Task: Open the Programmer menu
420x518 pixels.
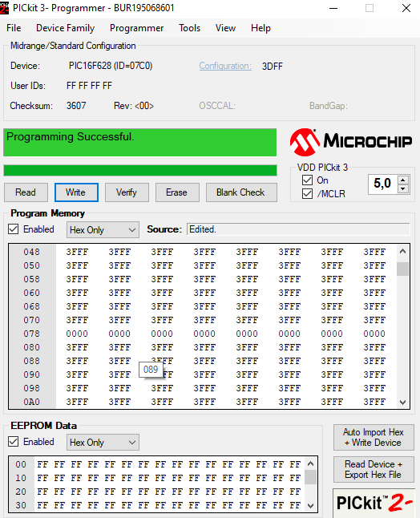Action: coord(137,28)
